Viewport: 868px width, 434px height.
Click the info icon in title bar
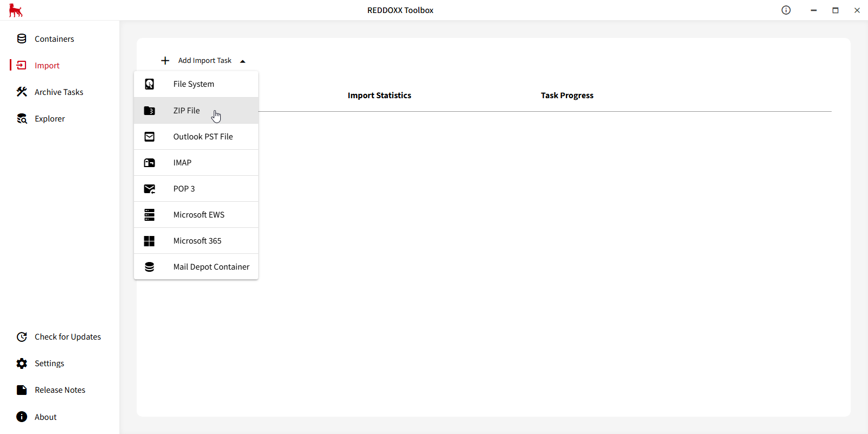pos(786,10)
